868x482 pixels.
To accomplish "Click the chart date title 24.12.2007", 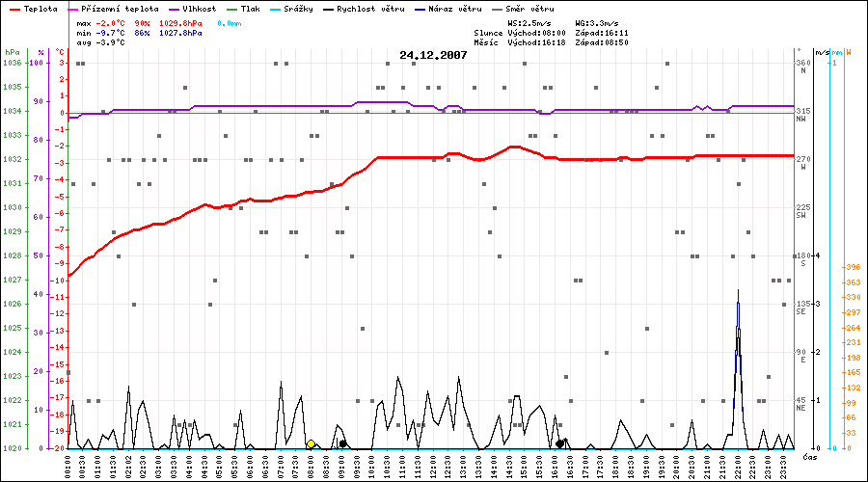I will click(433, 55).
